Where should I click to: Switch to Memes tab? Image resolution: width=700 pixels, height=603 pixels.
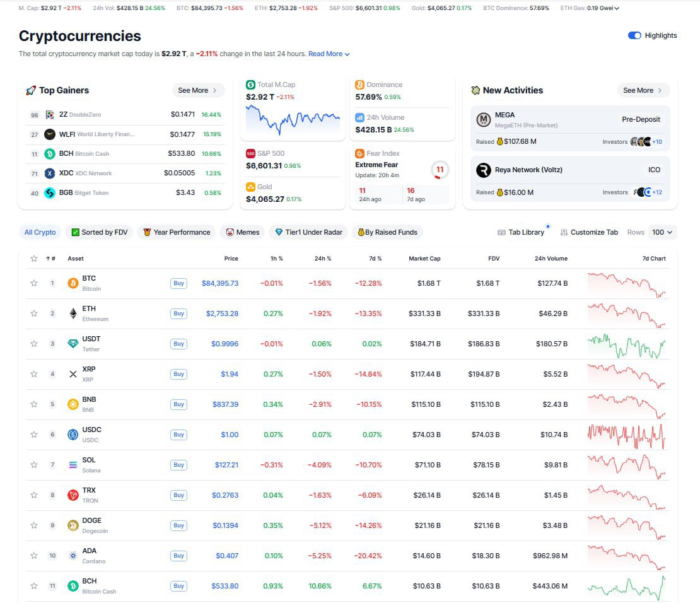[242, 232]
